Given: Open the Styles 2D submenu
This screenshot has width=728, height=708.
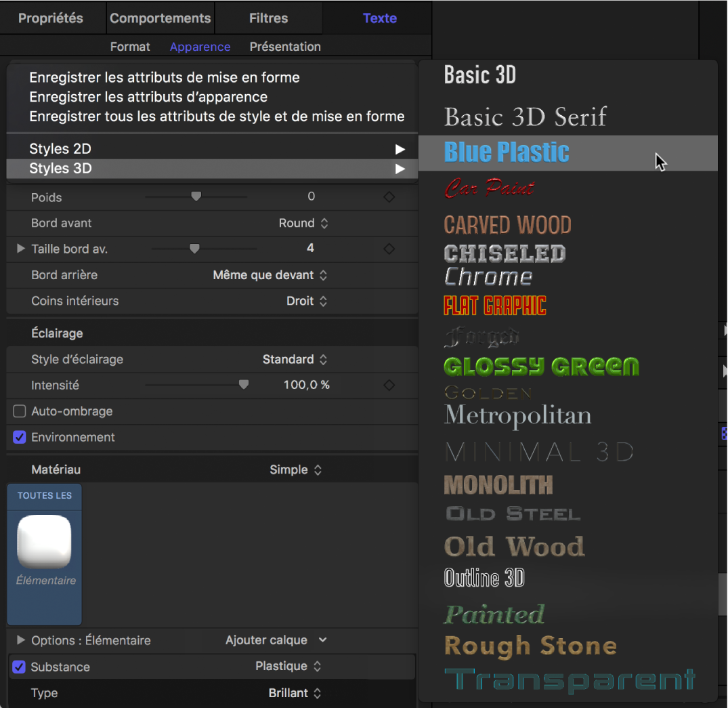Looking at the screenshot, I should (212, 148).
